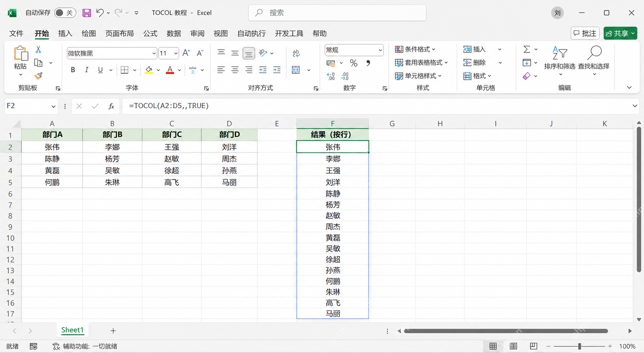Click the zoom slider handle
Screen dimensions: 644x353
tap(579, 346)
